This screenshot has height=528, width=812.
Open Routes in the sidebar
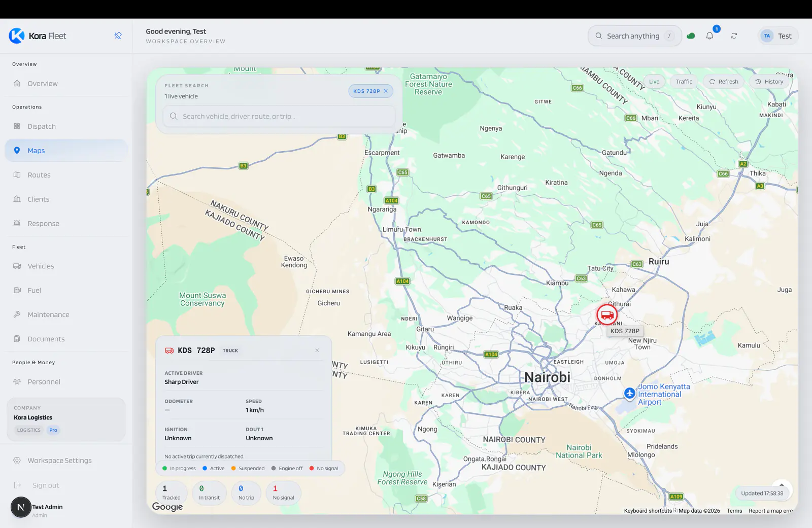(66, 175)
